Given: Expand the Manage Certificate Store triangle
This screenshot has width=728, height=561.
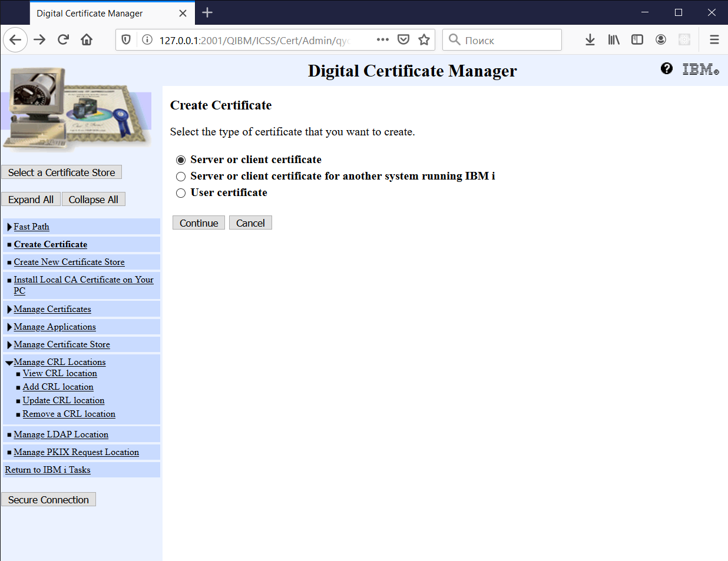Looking at the screenshot, I should (9, 345).
